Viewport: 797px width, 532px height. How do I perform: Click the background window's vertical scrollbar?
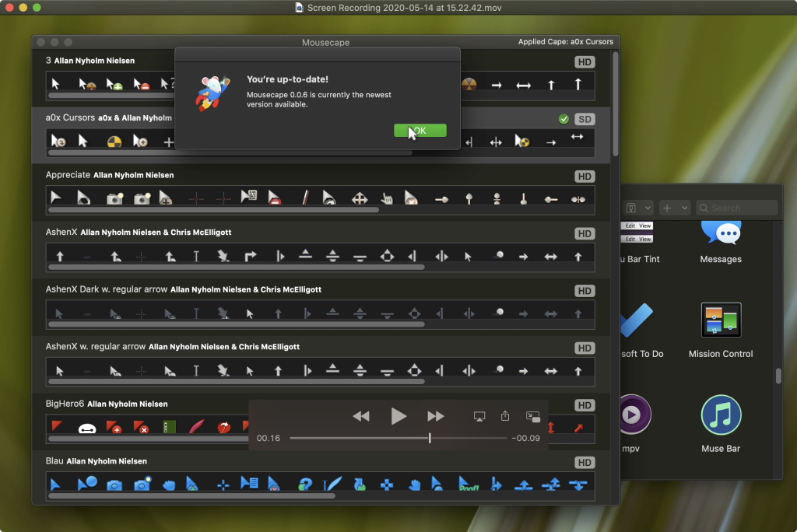point(778,376)
